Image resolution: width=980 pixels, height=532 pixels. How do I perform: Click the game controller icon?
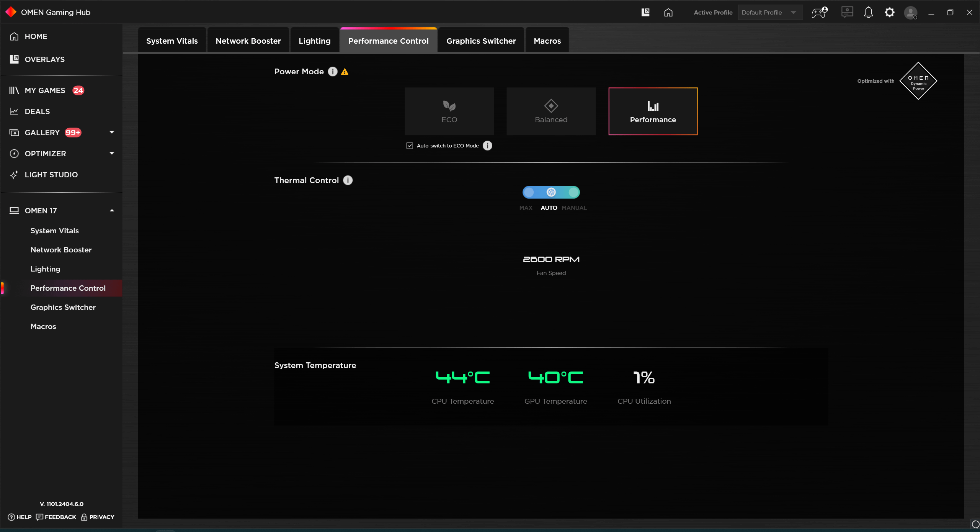[820, 12]
